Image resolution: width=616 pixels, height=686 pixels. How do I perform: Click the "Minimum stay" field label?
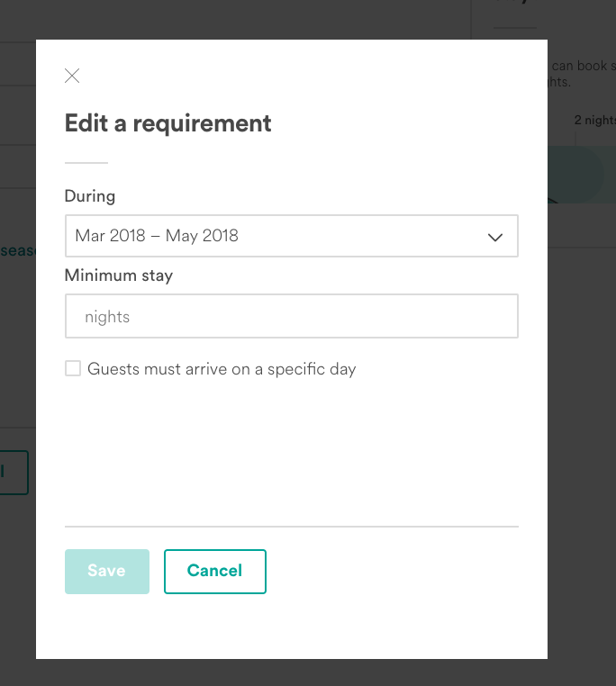pyautogui.click(x=118, y=275)
